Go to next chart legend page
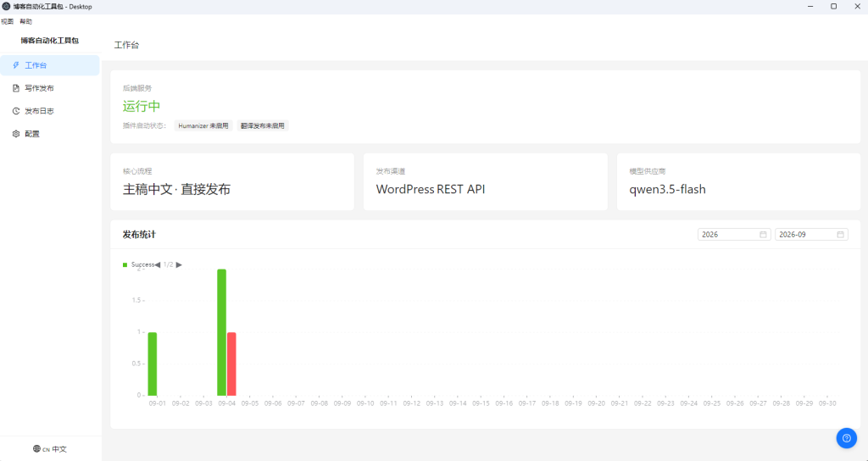The height and width of the screenshot is (461, 868). coord(179,264)
